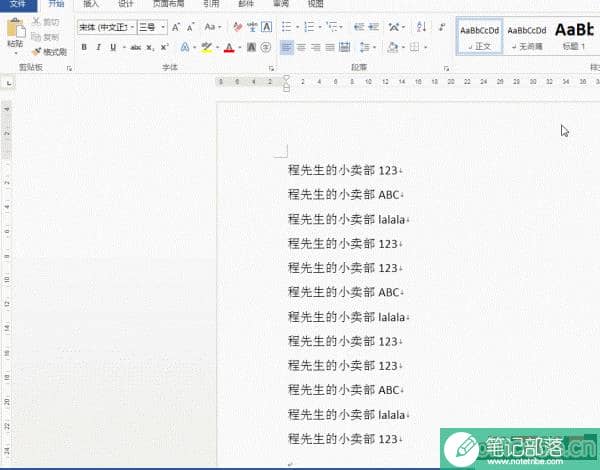Switch to the 插入 (Insert) ribbon tab
600x470 pixels.
tap(91, 4)
